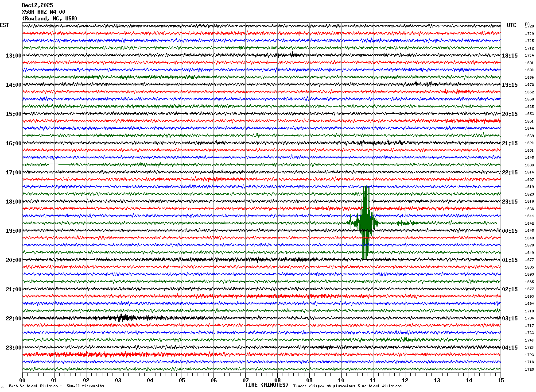The image size is (536, 392).
Task: Click the DC offset value 1734
Action: (529, 319)
